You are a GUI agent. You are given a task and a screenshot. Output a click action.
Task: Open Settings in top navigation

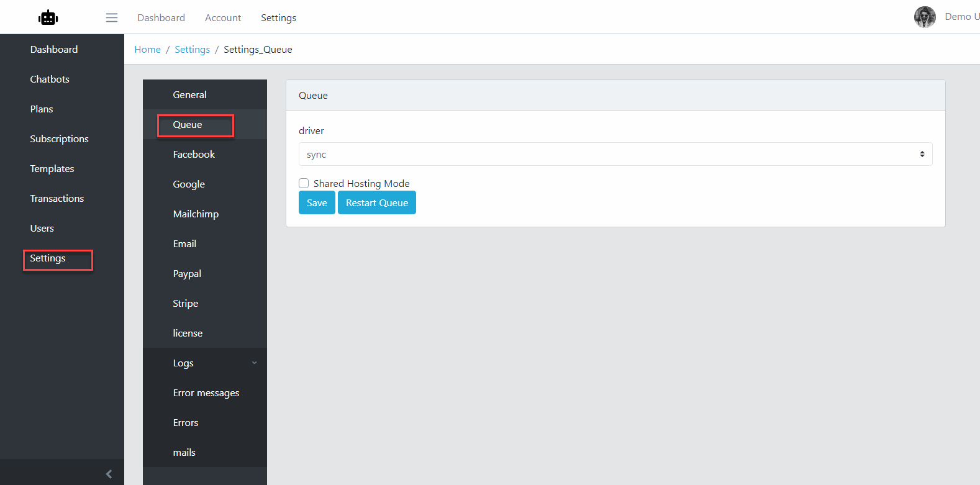[x=278, y=18]
